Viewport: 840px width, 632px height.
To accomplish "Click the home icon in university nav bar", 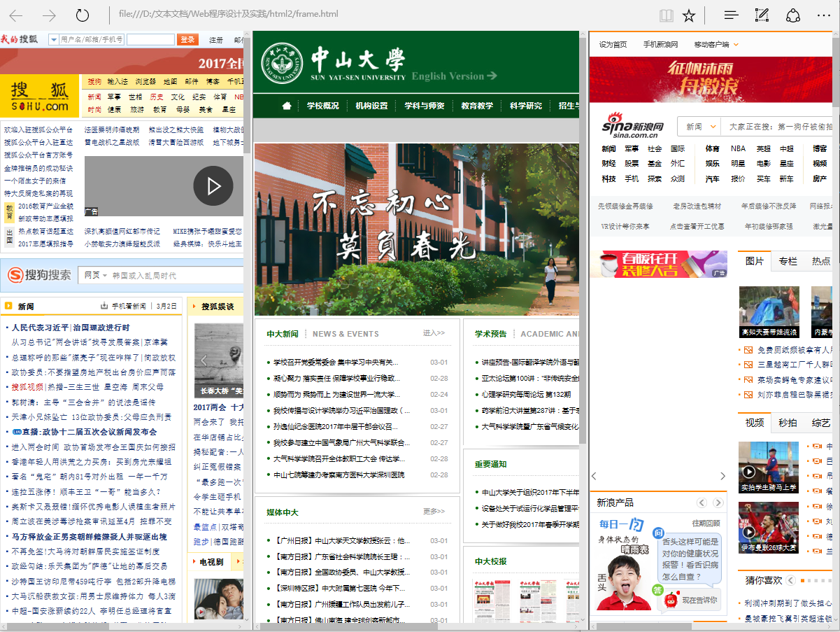I will click(x=286, y=106).
